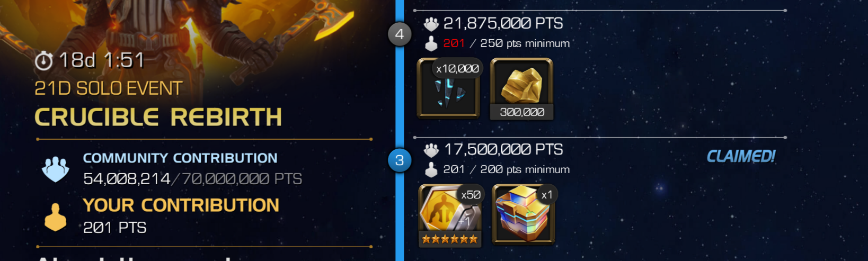Tap the fist icon beside 21,875,000 PTS
The height and width of the screenshot is (261, 868).
click(x=431, y=24)
